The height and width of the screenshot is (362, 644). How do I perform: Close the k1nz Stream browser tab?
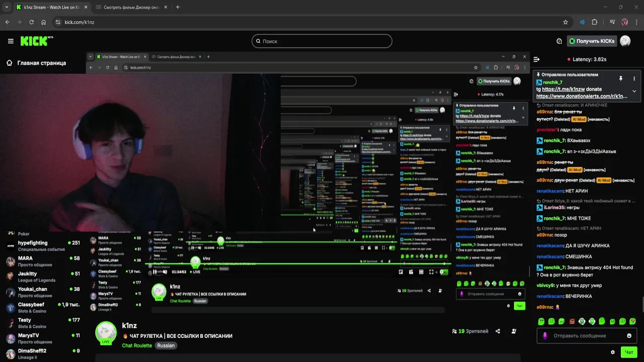tap(86, 7)
